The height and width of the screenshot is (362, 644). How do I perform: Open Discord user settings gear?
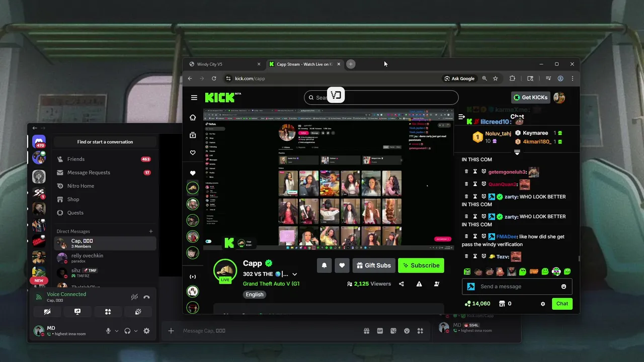pyautogui.click(x=146, y=331)
